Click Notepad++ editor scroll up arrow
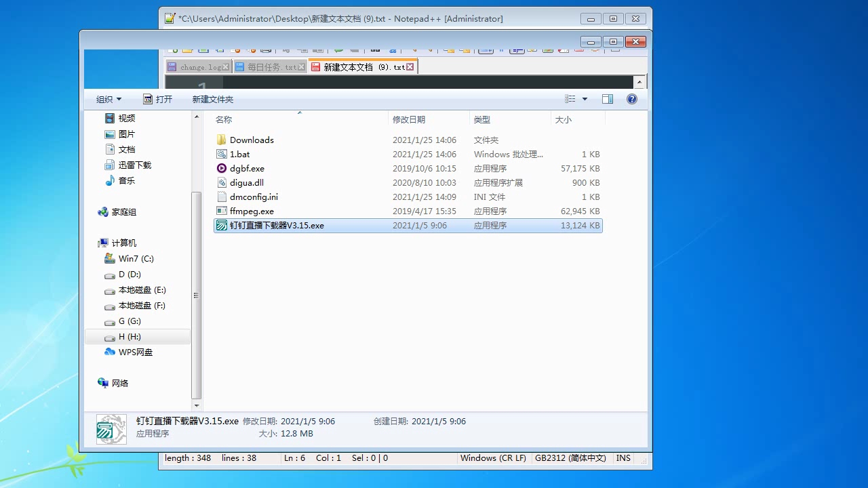Screen dimensions: 868x488 coord(639,82)
